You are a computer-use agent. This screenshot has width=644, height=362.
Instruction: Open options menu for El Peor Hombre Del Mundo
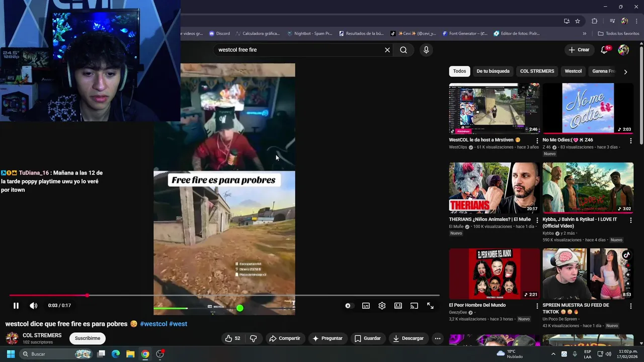click(x=537, y=306)
